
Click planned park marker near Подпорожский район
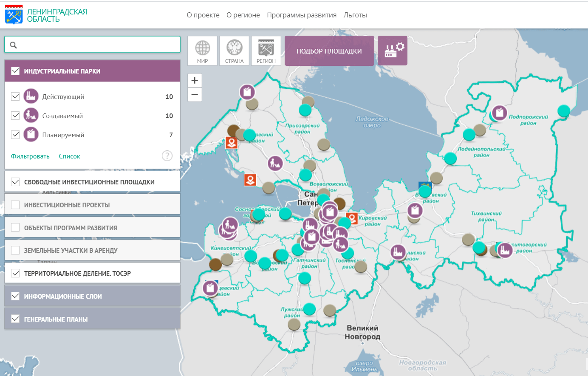click(x=500, y=113)
